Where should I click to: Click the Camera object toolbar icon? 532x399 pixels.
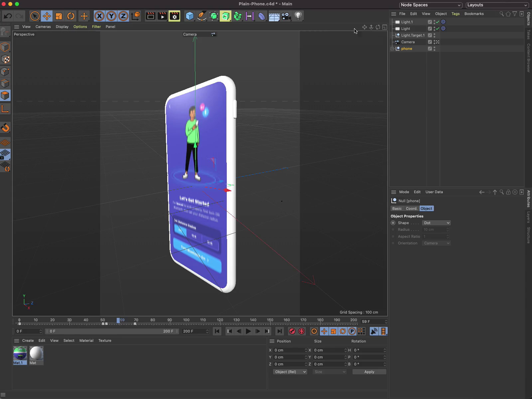pos(286,16)
